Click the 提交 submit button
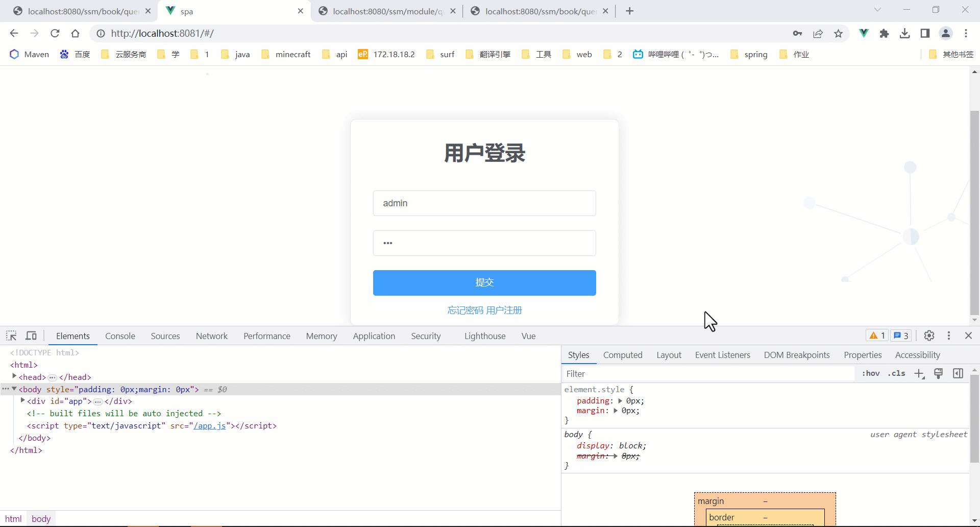Screen dimensions: 980x527 (x=484, y=282)
